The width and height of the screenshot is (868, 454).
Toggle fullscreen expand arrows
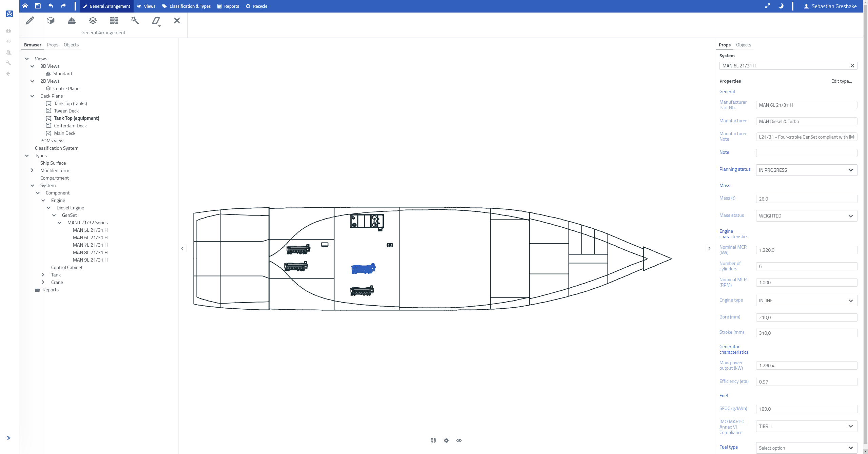click(x=768, y=6)
